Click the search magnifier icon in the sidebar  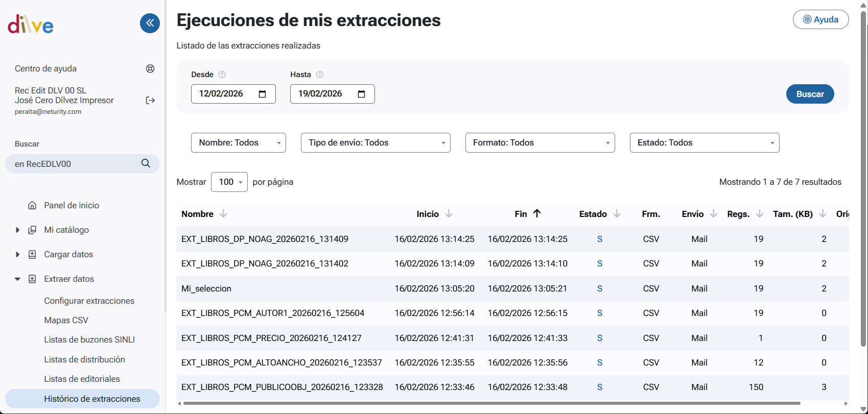[146, 163]
